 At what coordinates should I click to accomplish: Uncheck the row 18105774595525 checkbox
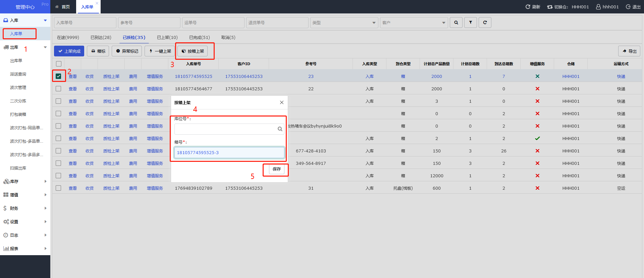tap(58, 76)
